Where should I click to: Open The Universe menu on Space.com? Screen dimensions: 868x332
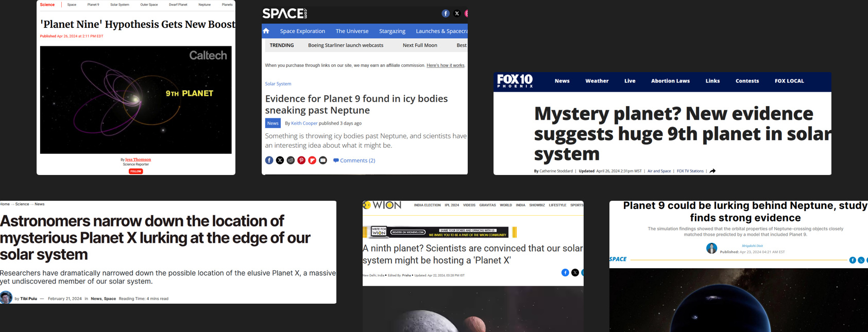[352, 31]
